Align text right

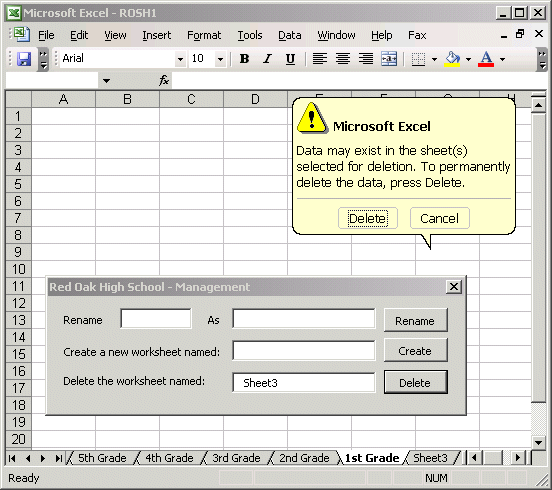click(366, 59)
